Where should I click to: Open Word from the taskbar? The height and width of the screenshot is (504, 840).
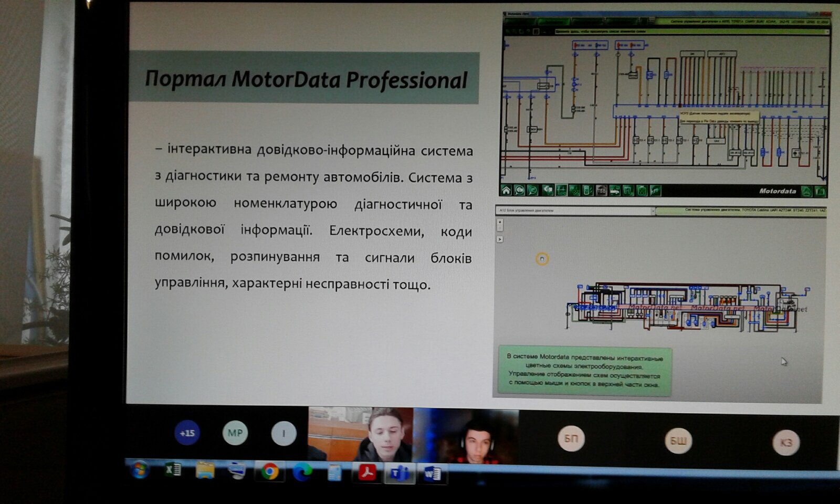pyautogui.click(x=432, y=474)
